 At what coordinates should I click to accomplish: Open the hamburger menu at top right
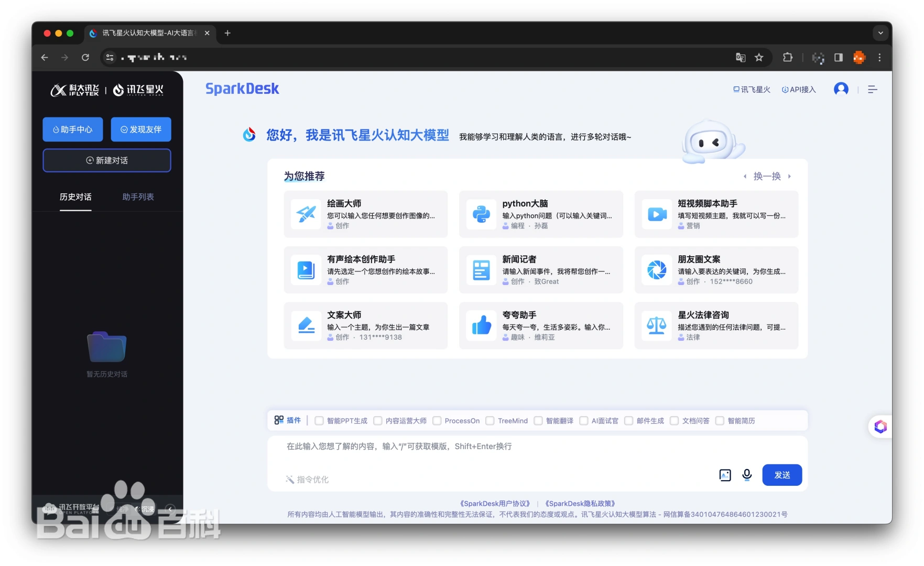[872, 90]
